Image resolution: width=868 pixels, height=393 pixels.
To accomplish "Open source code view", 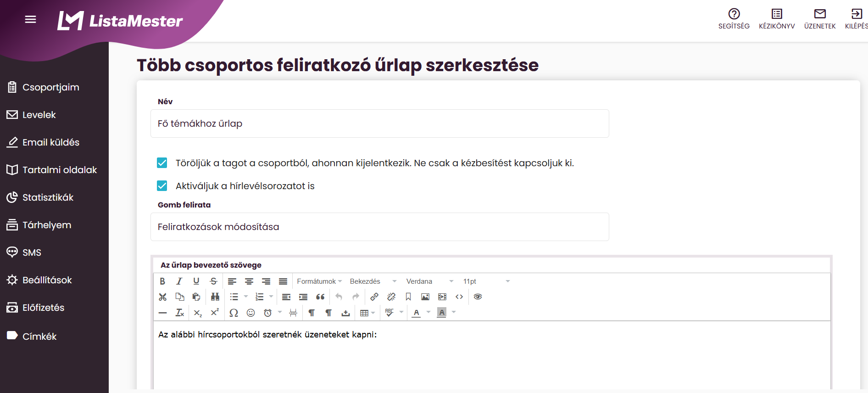I will point(459,297).
